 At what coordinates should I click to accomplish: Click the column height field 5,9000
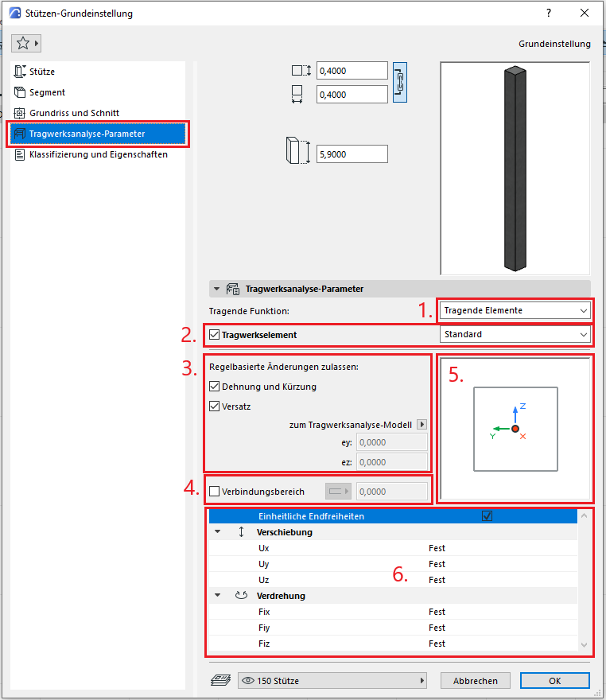pos(352,154)
